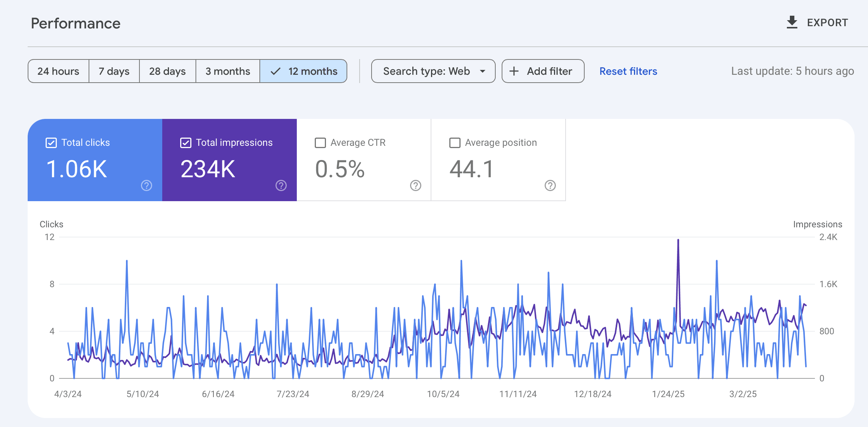The image size is (868, 427).
Task: Uncheck the Total impressions checkbox
Action: 186,143
